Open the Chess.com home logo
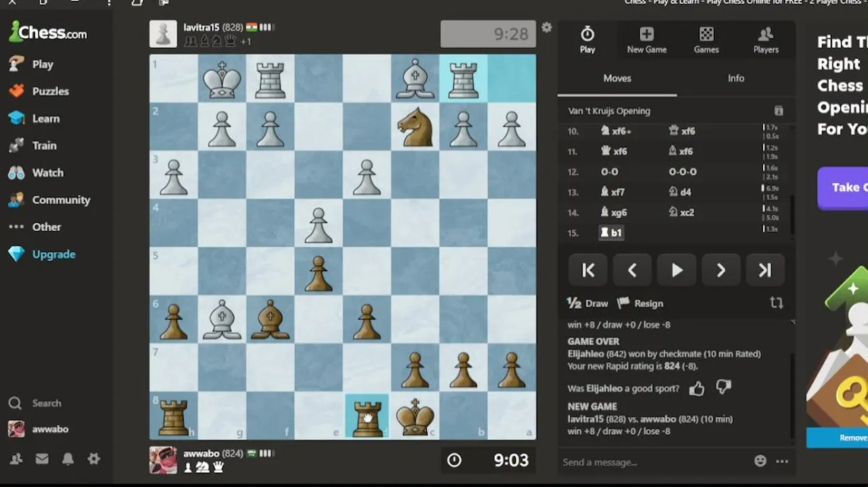The image size is (868, 487). pyautogui.click(x=47, y=32)
